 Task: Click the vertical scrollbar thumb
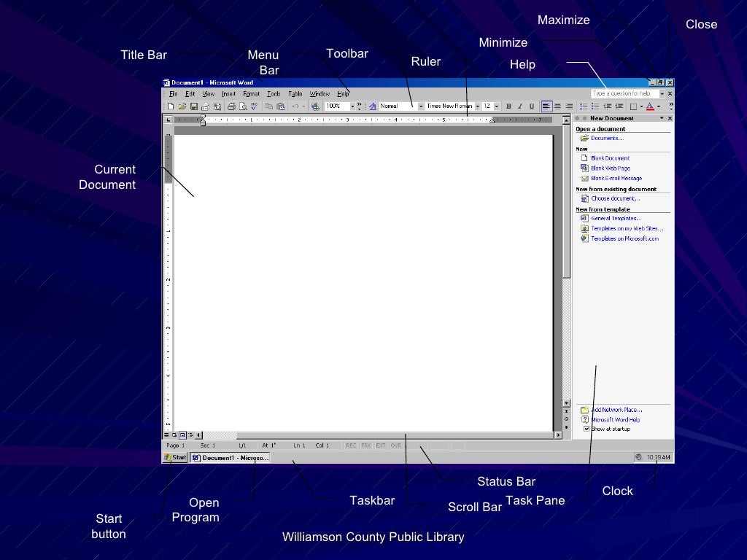pos(566,201)
